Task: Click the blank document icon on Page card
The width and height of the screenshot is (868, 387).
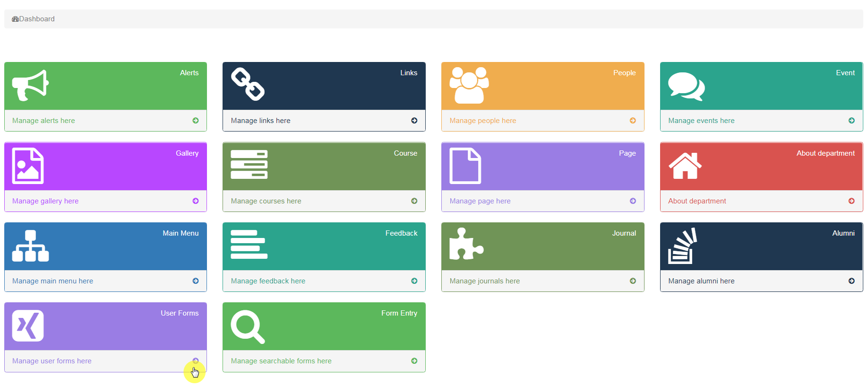Action: [465, 166]
